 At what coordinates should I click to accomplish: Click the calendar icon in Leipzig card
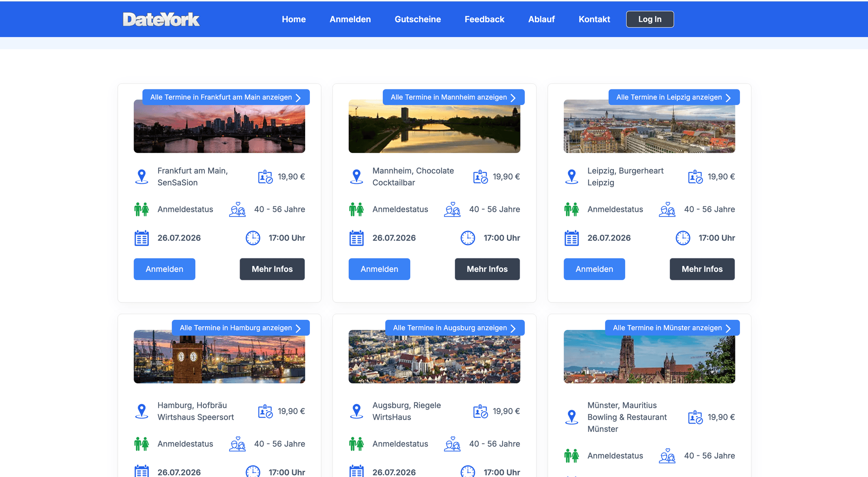click(x=572, y=238)
